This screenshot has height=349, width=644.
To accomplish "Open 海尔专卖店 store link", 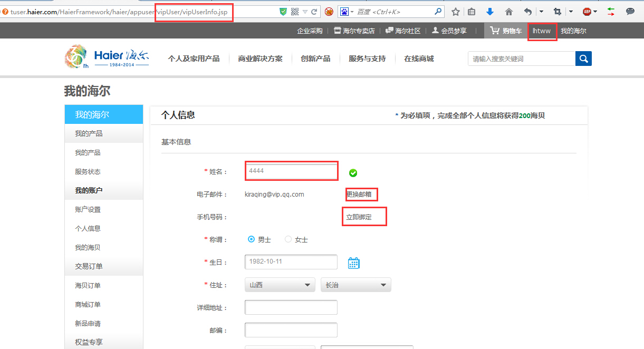I will 354,31.
